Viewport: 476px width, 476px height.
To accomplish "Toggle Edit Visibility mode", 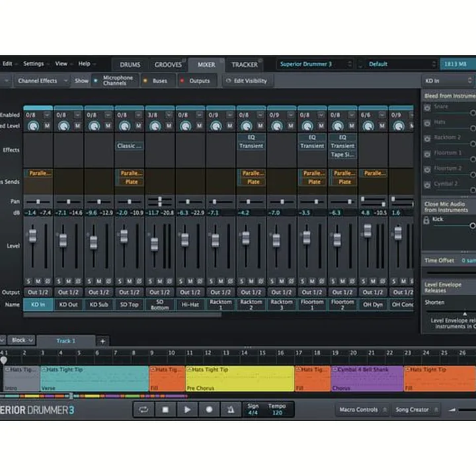I will (247, 81).
